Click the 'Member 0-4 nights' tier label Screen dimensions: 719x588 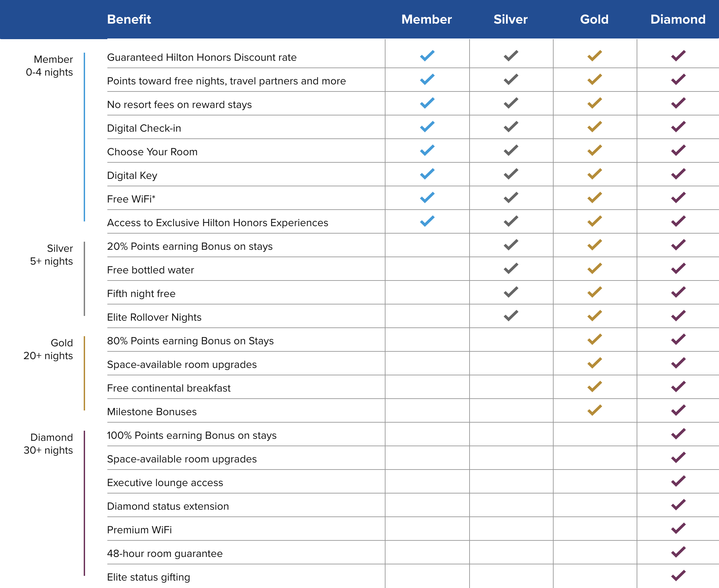49,66
